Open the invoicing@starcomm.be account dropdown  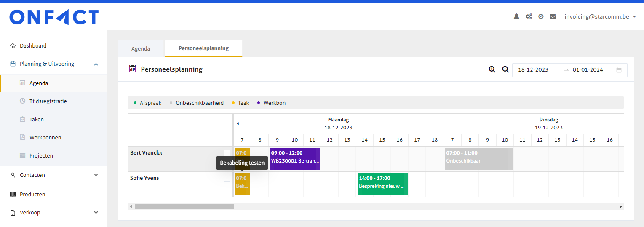point(600,17)
